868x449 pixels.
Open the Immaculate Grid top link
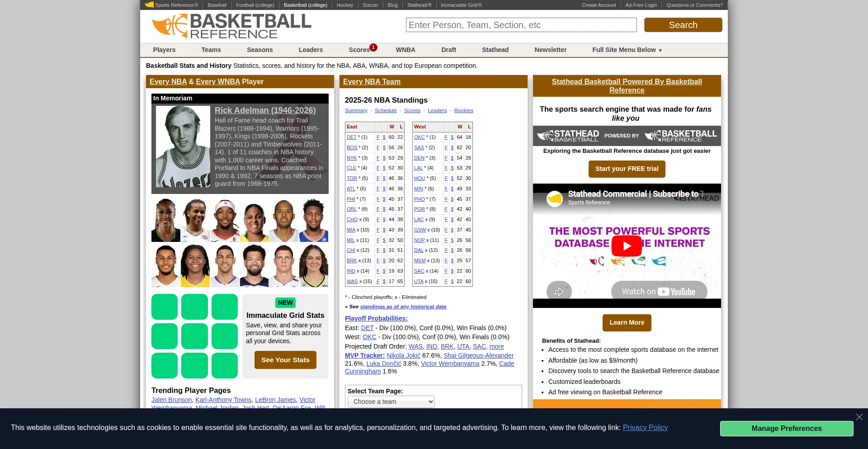461,5
